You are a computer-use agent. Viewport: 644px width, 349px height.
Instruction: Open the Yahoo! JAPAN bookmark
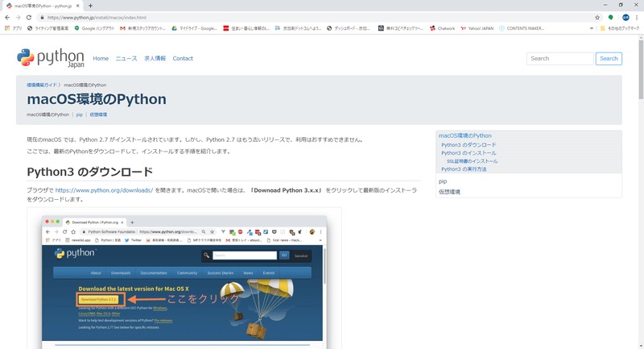point(477,28)
